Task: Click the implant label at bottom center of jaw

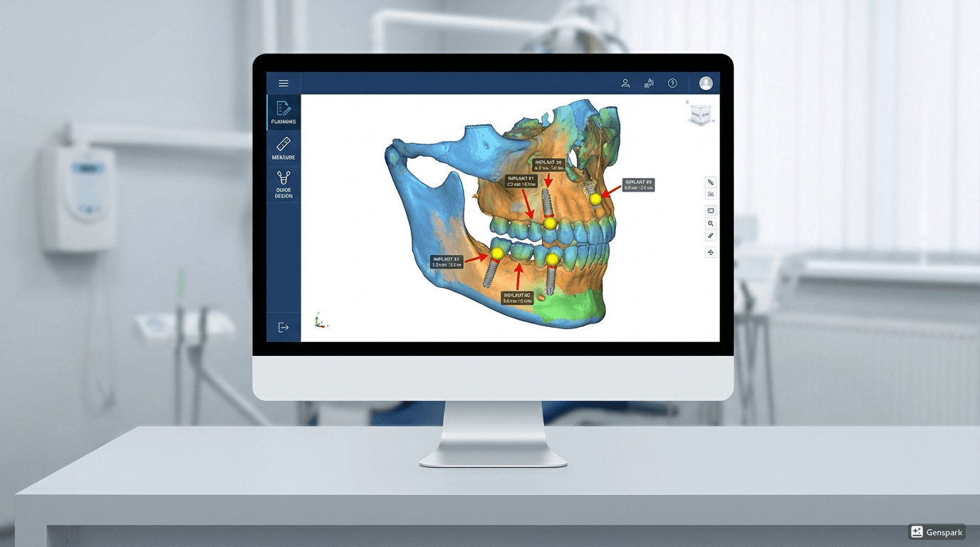Action: tap(518, 298)
